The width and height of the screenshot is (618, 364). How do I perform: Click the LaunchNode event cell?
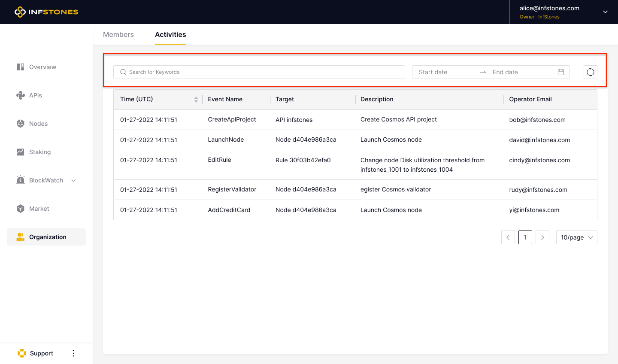(x=226, y=140)
